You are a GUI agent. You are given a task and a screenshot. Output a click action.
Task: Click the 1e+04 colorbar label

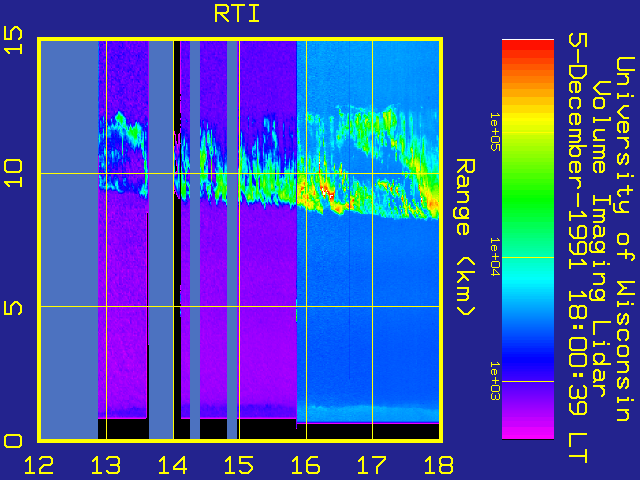coord(494,257)
